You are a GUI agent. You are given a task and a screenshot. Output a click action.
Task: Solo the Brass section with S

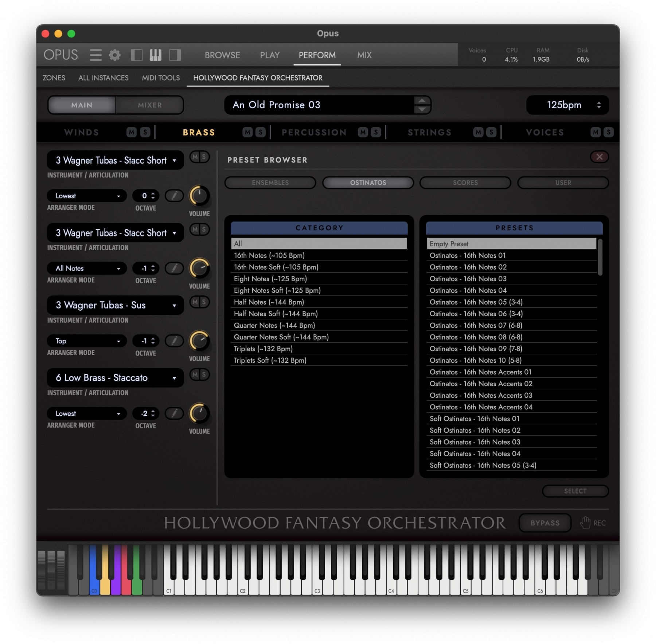[x=260, y=132]
